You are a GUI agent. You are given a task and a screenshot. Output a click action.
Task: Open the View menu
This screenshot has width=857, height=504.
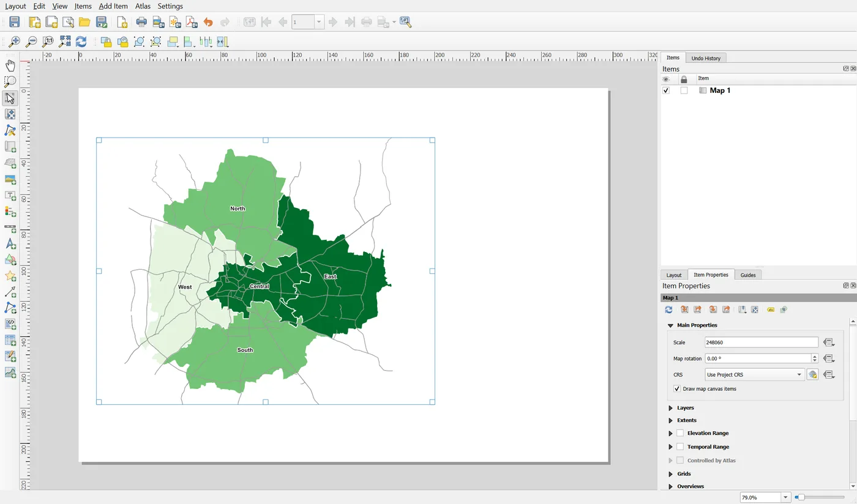[x=60, y=6]
